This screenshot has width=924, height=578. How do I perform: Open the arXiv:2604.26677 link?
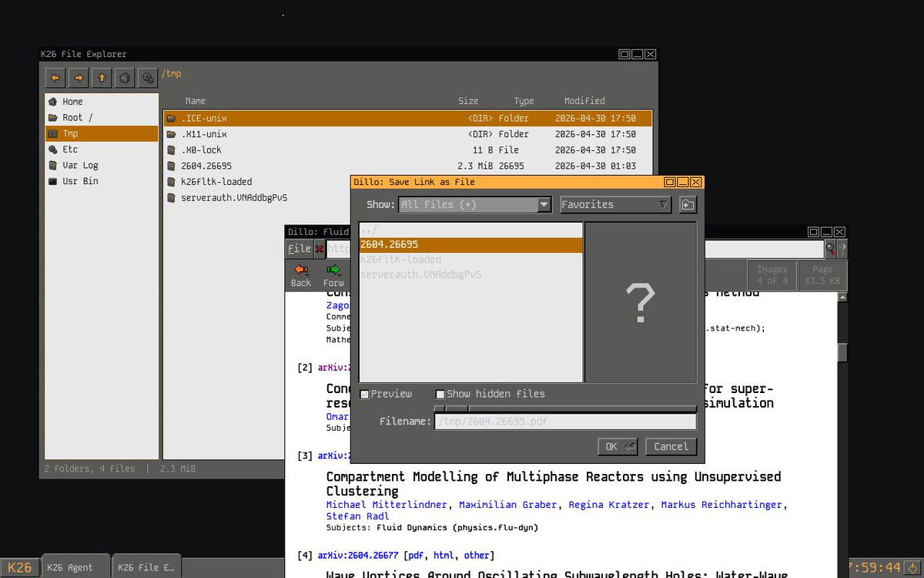point(358,555)
